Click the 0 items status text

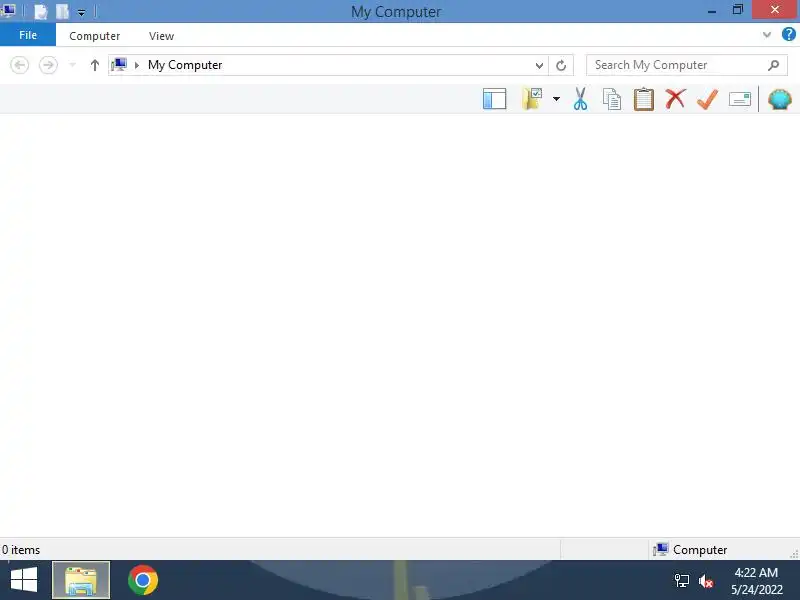point(21,550)
